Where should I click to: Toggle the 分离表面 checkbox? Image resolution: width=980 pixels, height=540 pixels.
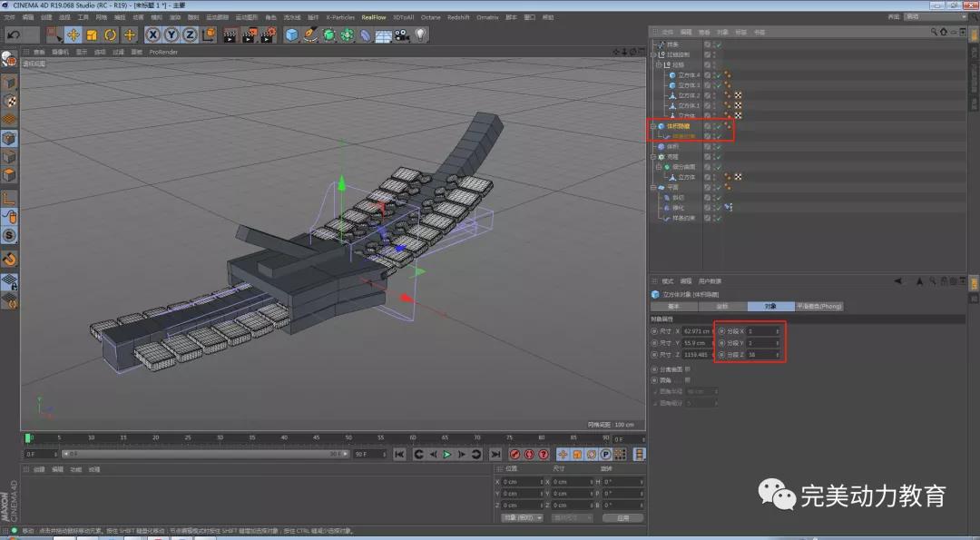688,368
